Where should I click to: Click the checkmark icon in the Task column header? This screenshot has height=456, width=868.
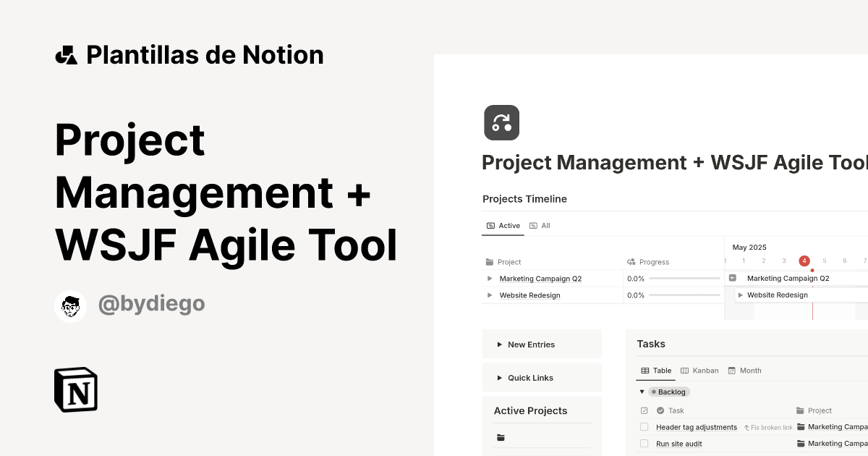[660, 410]
